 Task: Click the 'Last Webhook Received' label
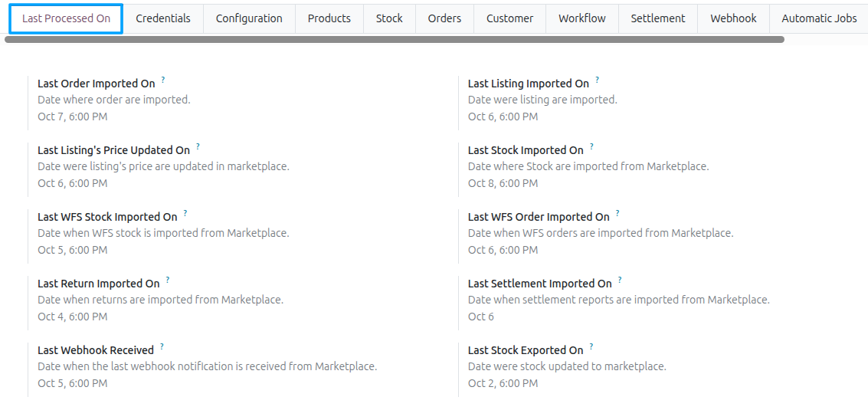96,350
